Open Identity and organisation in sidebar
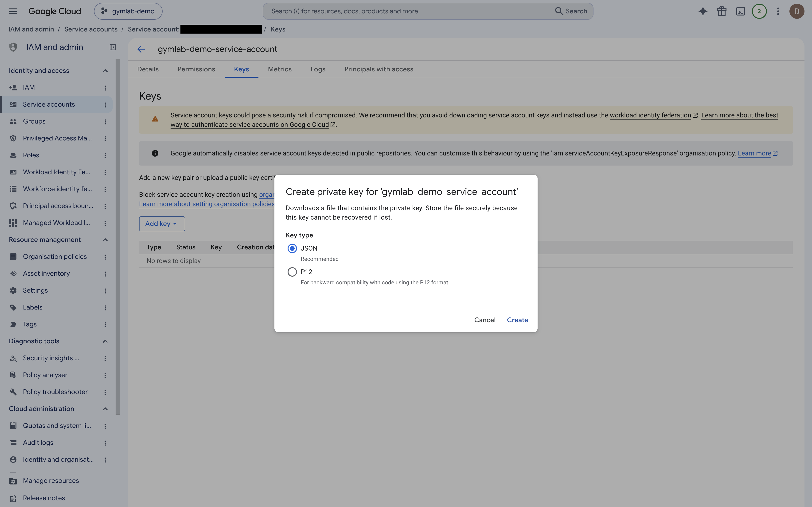812x507 pixels. pos(58,460)
